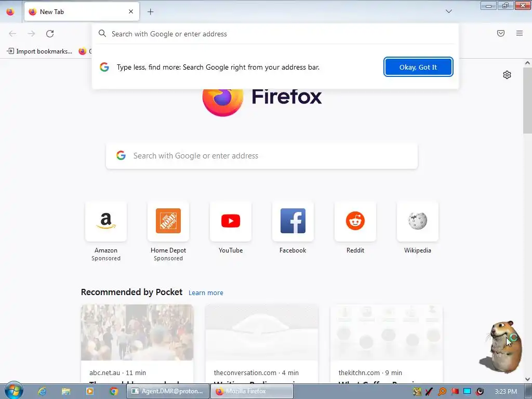This screenshot has height=399, width=532.
Task: Click the red flag tray icon
Action: point(455,392)
